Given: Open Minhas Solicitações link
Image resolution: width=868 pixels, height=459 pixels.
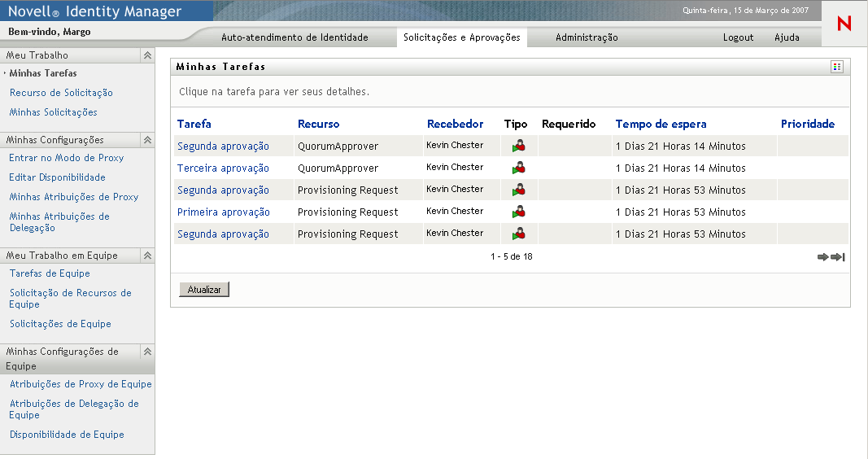Looking at the screenshot, I should click(x=53, y=112).
